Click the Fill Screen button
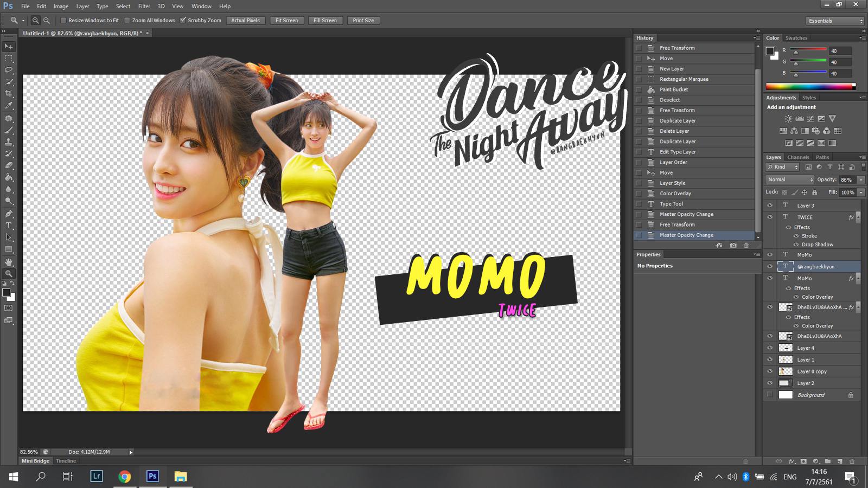This screenshot has height=488, width=868. [x=325, y=21]
